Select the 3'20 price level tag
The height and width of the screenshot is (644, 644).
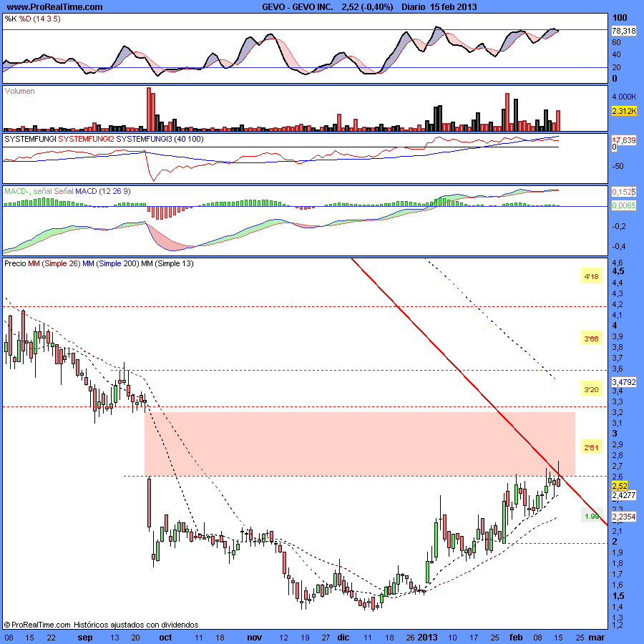(592, 390)
